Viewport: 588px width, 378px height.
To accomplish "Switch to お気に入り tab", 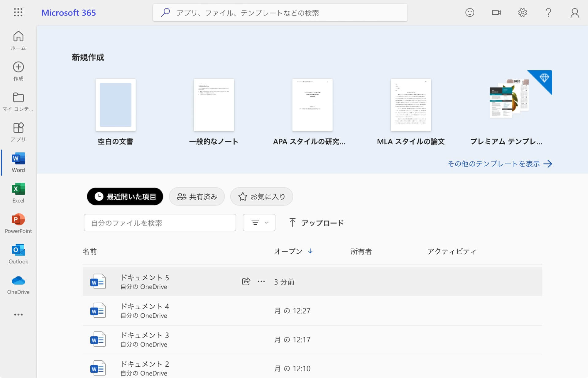I will coord(262,196).
